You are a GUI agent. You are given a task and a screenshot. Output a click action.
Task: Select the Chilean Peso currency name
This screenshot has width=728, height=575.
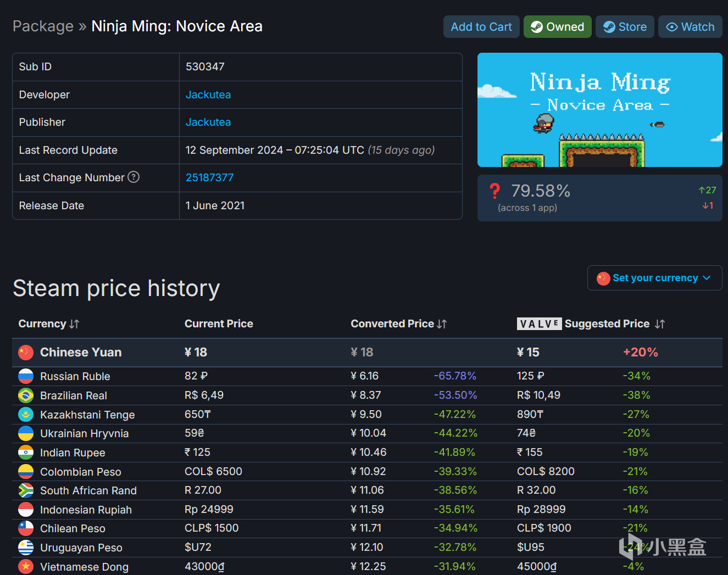73,528
